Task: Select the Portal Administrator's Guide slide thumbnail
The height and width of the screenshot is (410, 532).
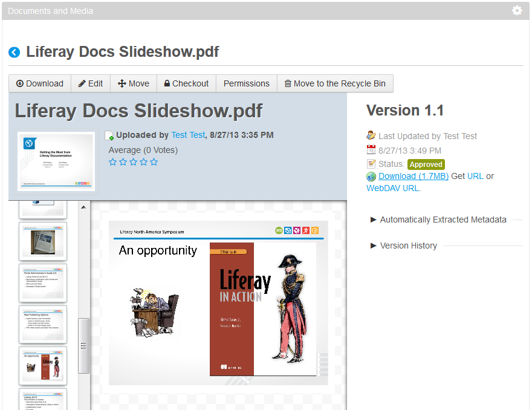Action: click(43, 283)
